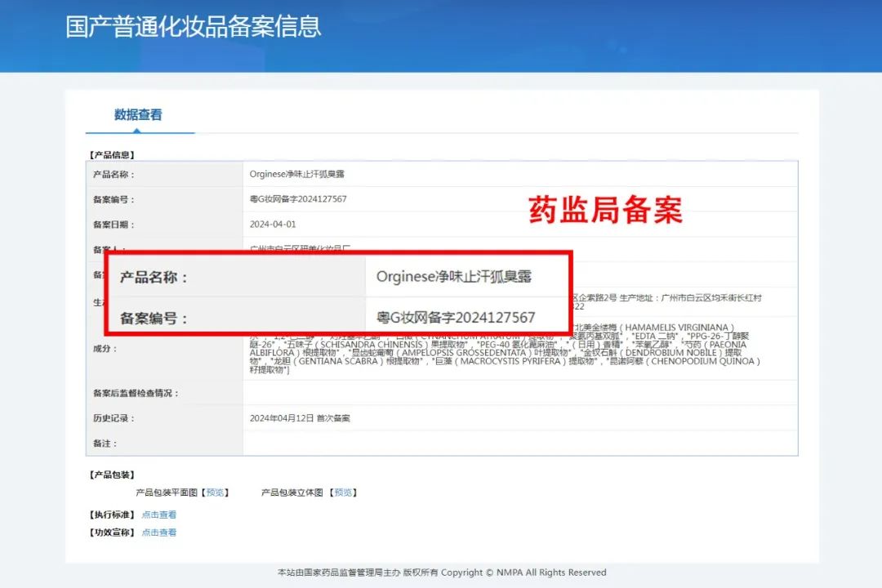This screenshot has width=882, height=588.
Task: Click 预览 link beside 产品包装平面图
Action: pos(215,492)
